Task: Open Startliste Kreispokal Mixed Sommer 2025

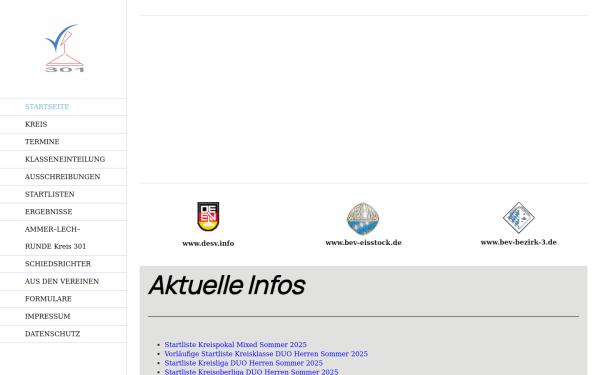Action: pos(235,345)
